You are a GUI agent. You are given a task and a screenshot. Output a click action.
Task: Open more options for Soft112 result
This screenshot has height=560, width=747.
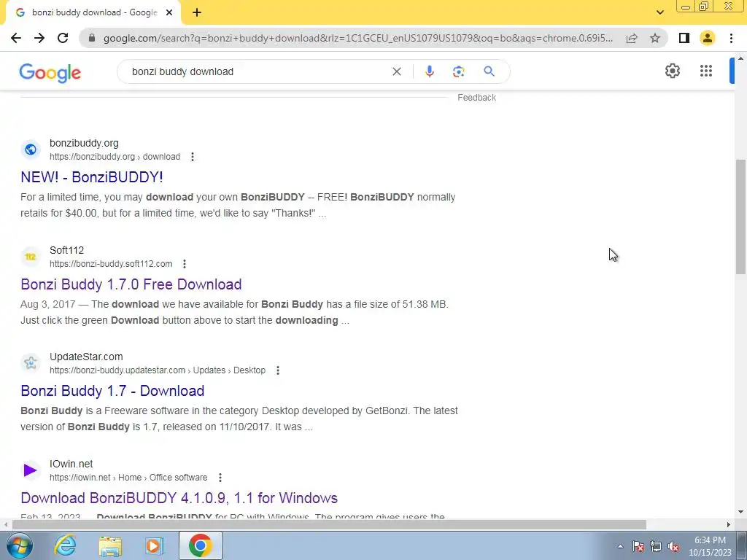[185, 264]
